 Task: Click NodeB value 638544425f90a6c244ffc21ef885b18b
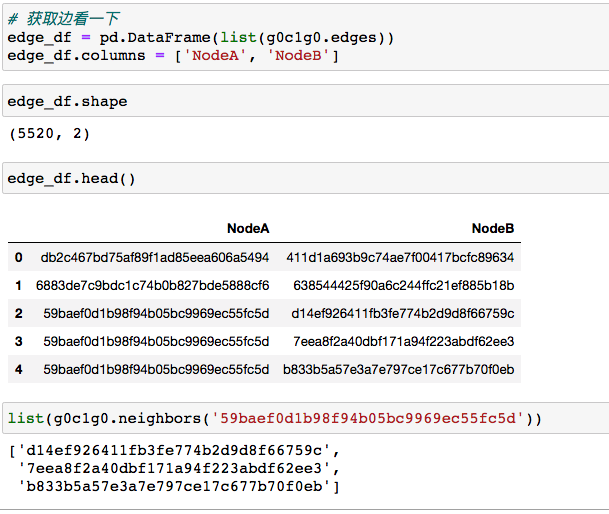coord(404,286)
